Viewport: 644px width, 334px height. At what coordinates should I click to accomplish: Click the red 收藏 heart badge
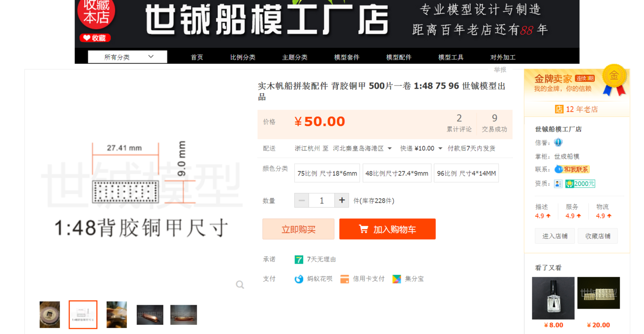pos(95,38)
